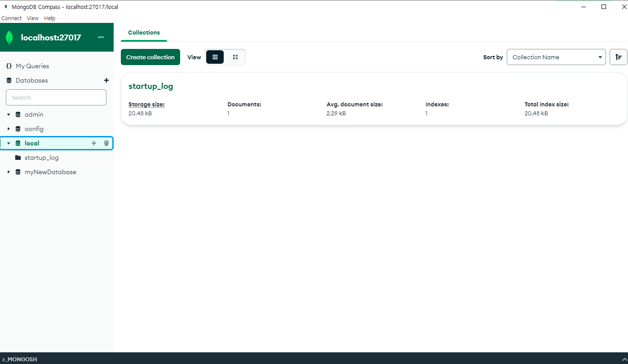Click the Total index size label

pos(547,104)
